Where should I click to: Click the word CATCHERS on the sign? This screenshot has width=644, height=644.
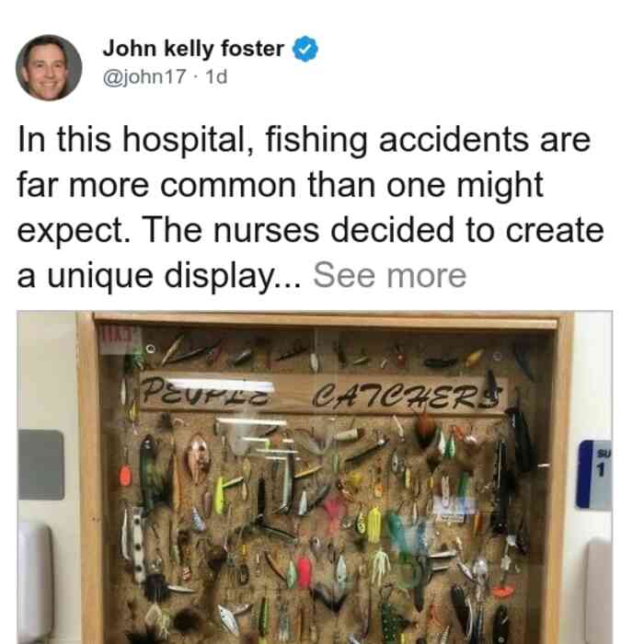tap(407, 396)
